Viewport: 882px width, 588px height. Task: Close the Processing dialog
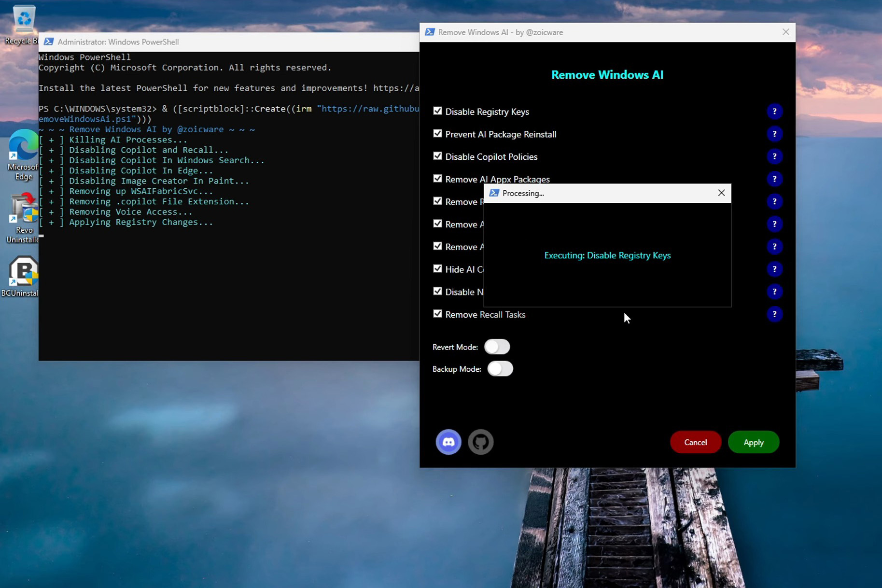pyautogui.click(x=721, y=193)
